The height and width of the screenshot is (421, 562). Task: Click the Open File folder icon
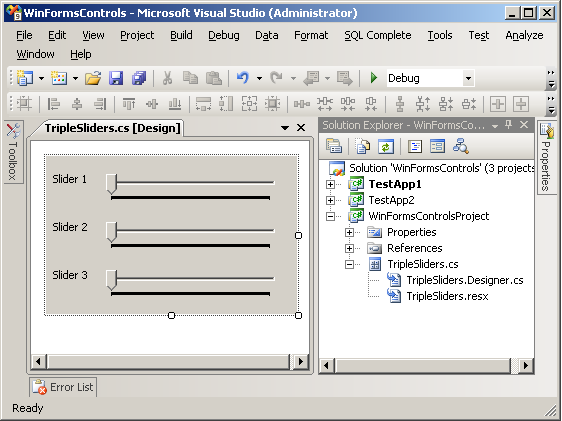click(x=93, y=78)
